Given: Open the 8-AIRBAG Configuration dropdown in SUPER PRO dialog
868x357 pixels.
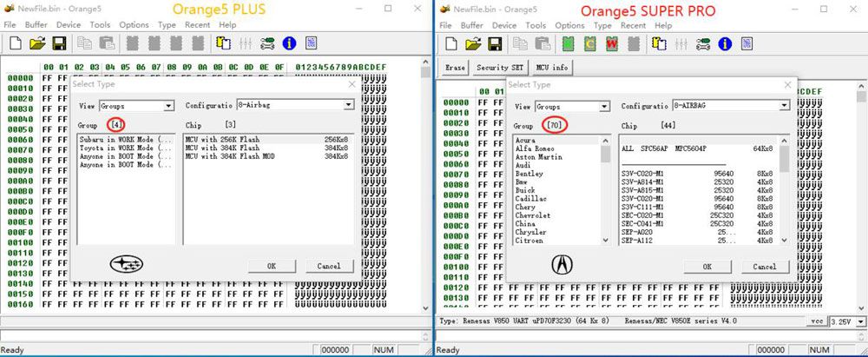Looking at the screenshot, I should pyautogui.click(x=783, y=106).
